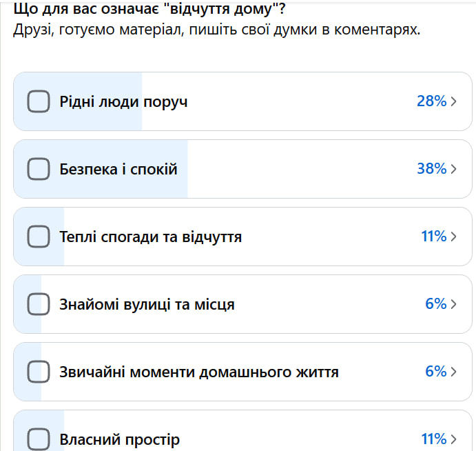Viewport: 476px width, 451px height.
Task: Click the Рідні люди поруч option label
Action: 123,102
